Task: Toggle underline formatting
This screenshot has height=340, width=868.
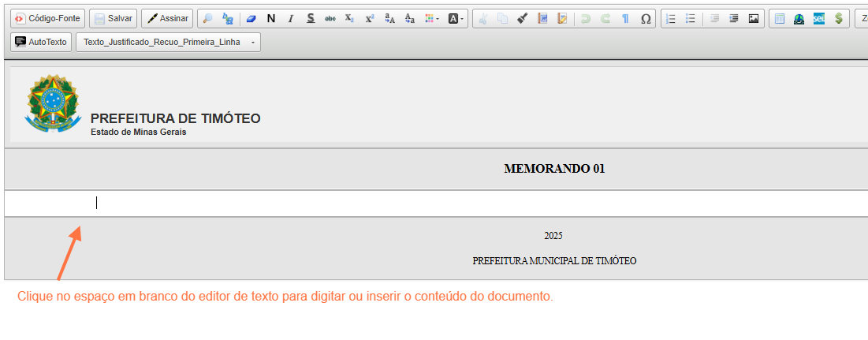Action: pyautogui.click(x=311, y=18)
